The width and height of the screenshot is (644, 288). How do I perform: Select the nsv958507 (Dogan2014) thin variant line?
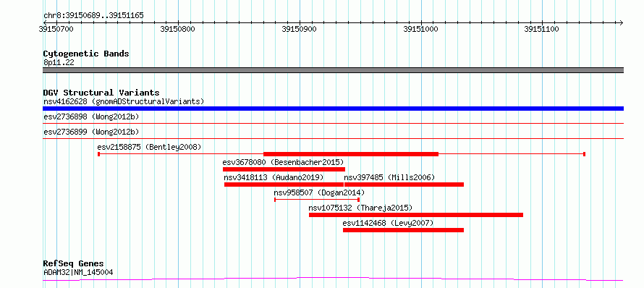(317, 200)
